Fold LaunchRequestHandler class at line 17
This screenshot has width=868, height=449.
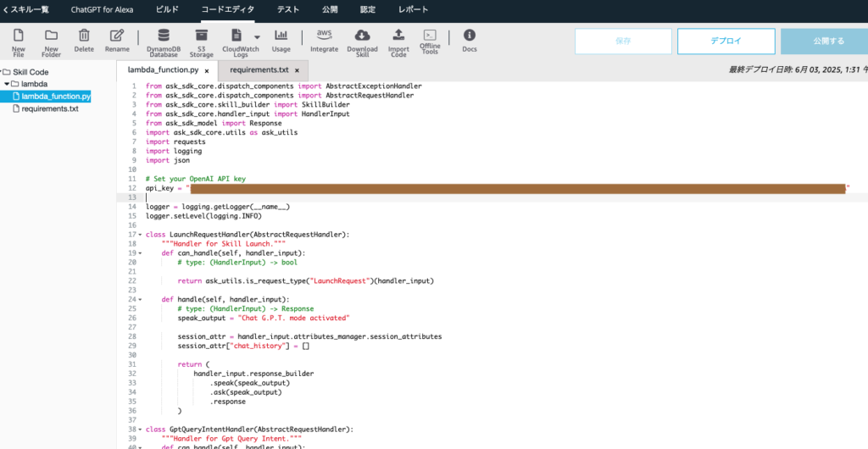pyautogui.click(x=140, y=235)
